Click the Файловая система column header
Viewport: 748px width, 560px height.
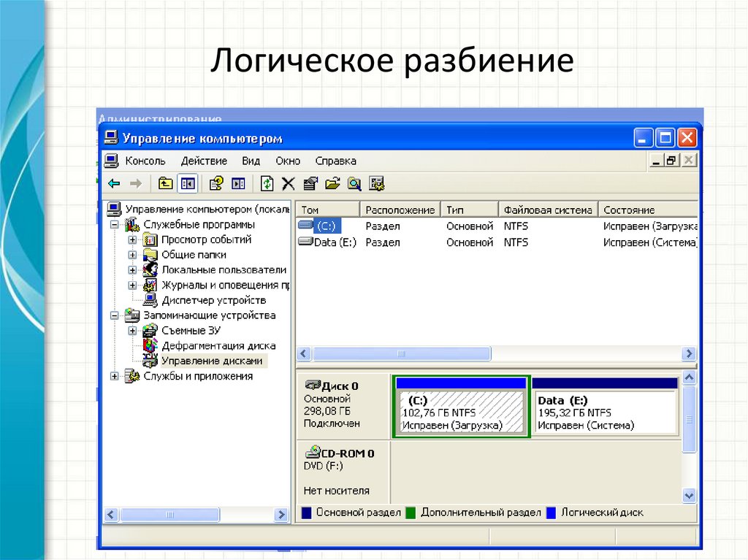548,209
